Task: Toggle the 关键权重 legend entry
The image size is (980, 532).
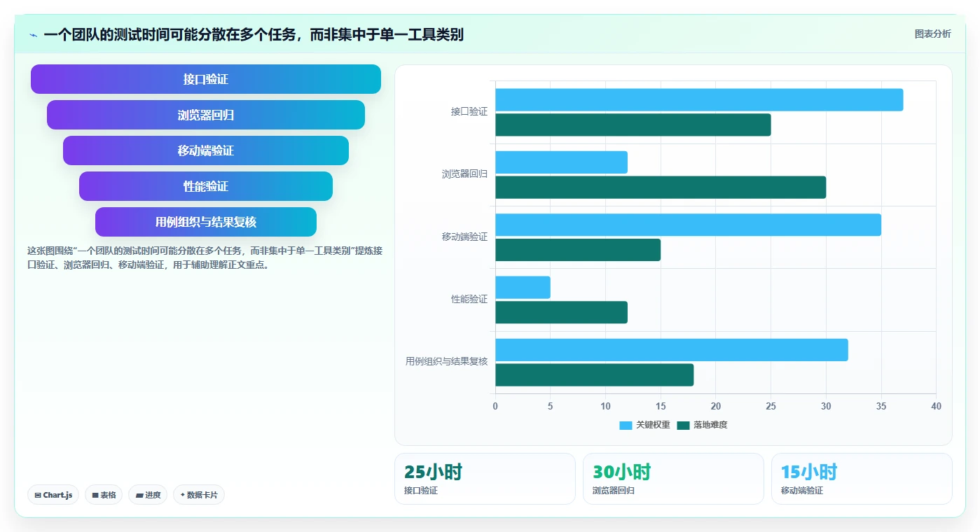Action: tap(644, 425)
